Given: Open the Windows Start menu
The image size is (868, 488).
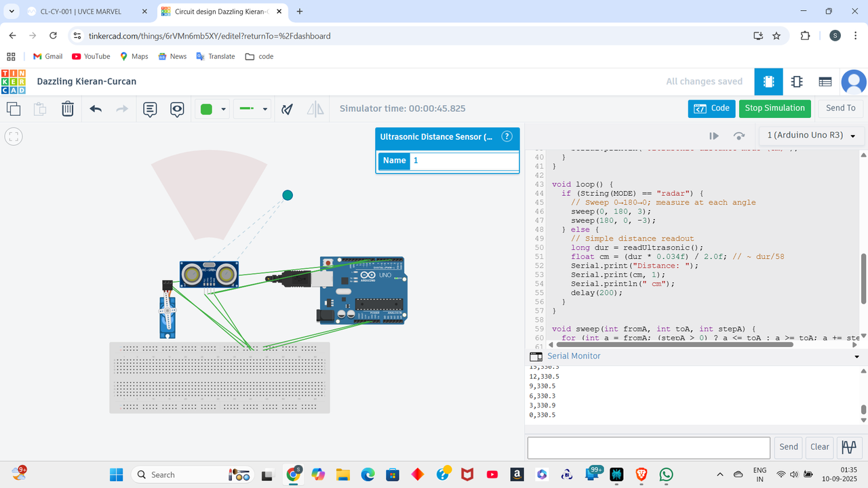Looking at the screenshot, I should point(116,474).
